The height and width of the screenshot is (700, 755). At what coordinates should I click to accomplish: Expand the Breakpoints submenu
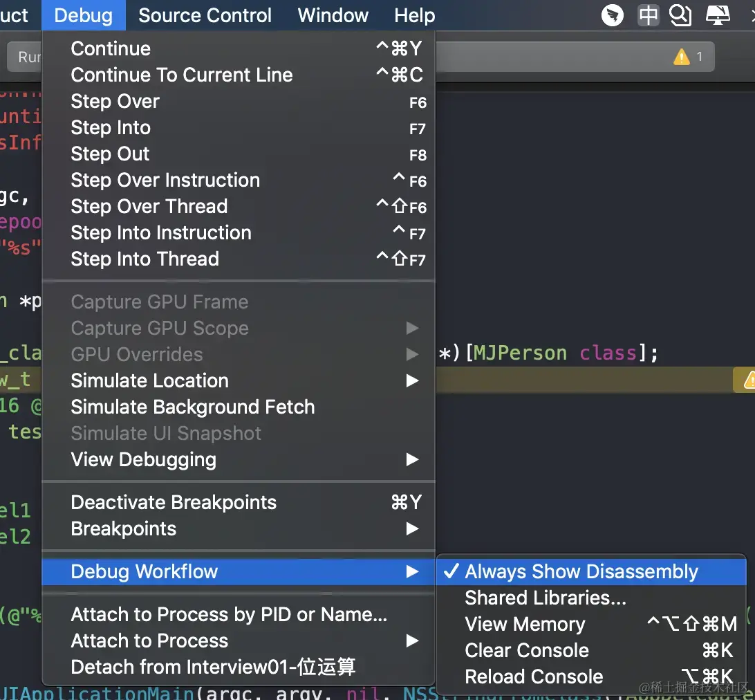[239, 529]
